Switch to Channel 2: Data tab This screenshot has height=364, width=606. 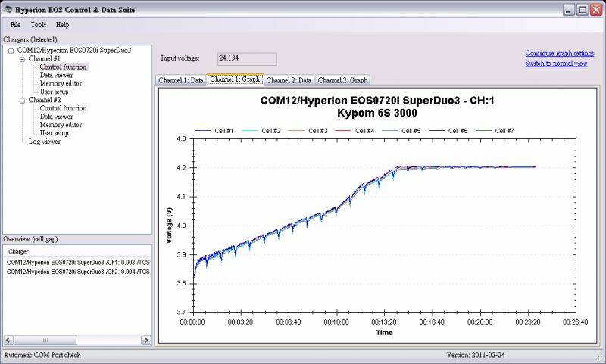289,80
